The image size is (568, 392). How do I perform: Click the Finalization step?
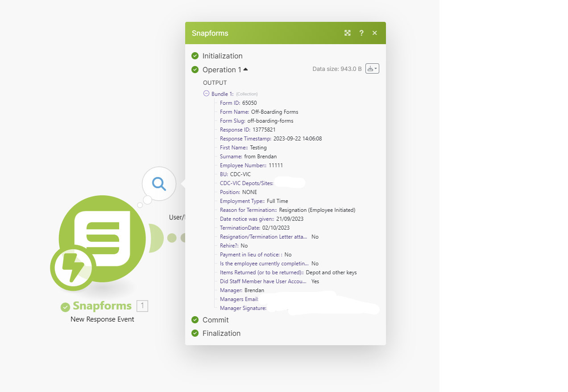(221, 333)
